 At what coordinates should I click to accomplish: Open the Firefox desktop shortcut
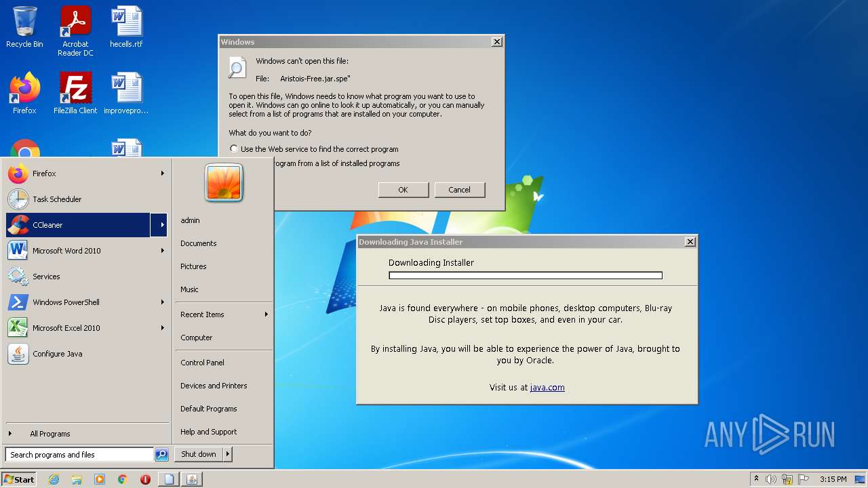[x=24, y=94]
